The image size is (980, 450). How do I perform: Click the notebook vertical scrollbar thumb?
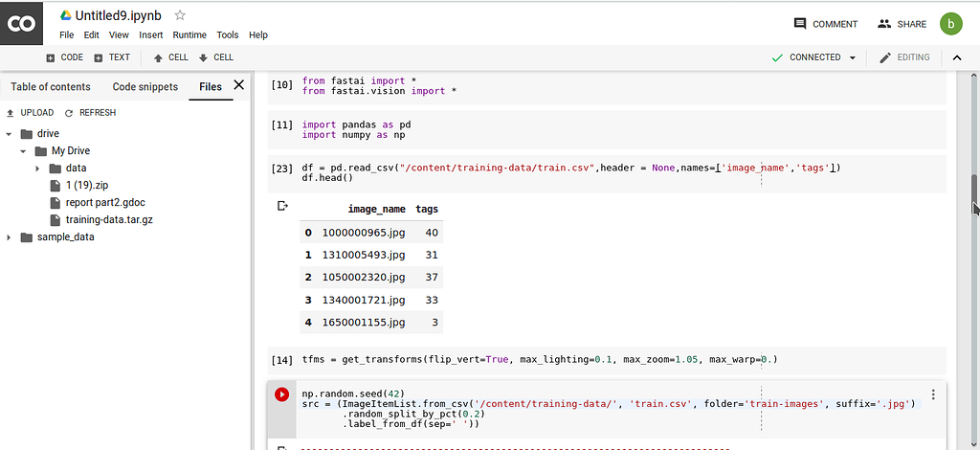974,195
